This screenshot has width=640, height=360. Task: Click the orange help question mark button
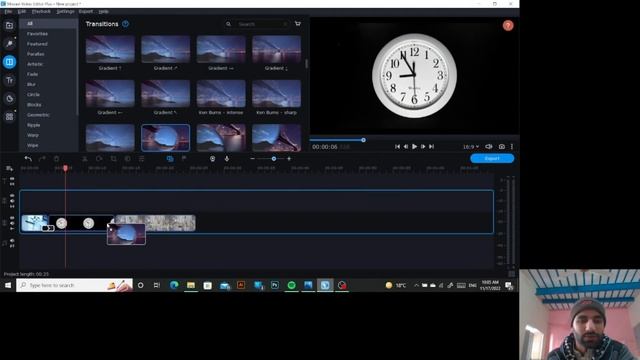pyautogui.click(x=508, y=26)
